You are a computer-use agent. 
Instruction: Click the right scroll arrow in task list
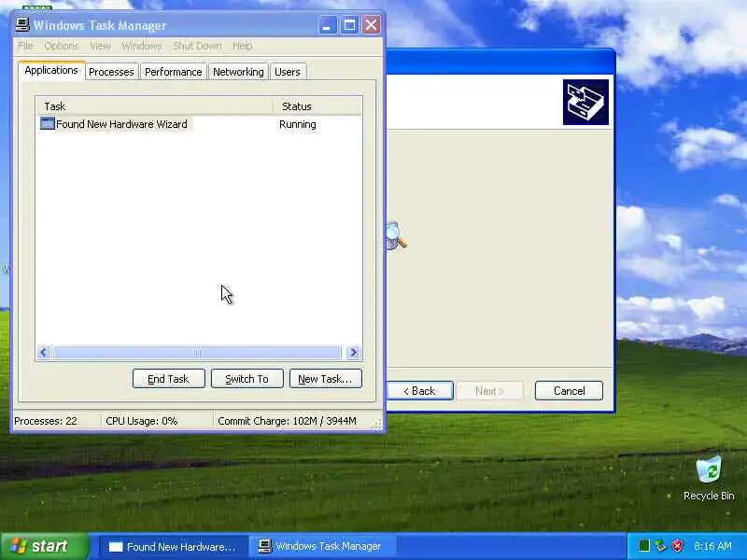354,353
